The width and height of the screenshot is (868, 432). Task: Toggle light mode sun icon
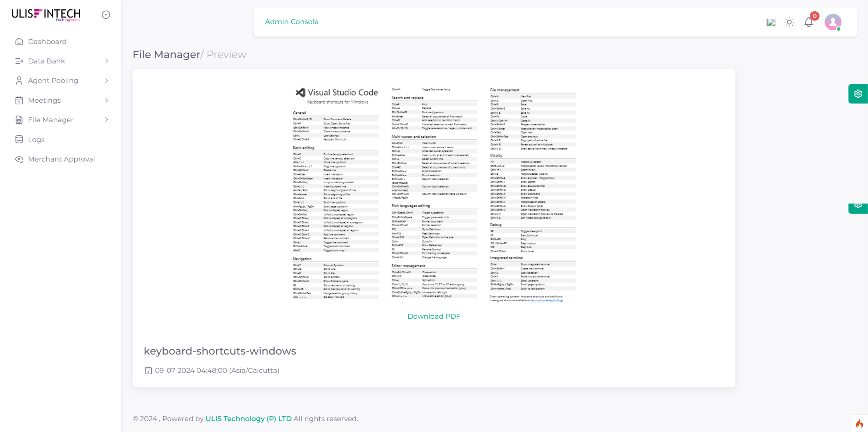pos(789,22)
